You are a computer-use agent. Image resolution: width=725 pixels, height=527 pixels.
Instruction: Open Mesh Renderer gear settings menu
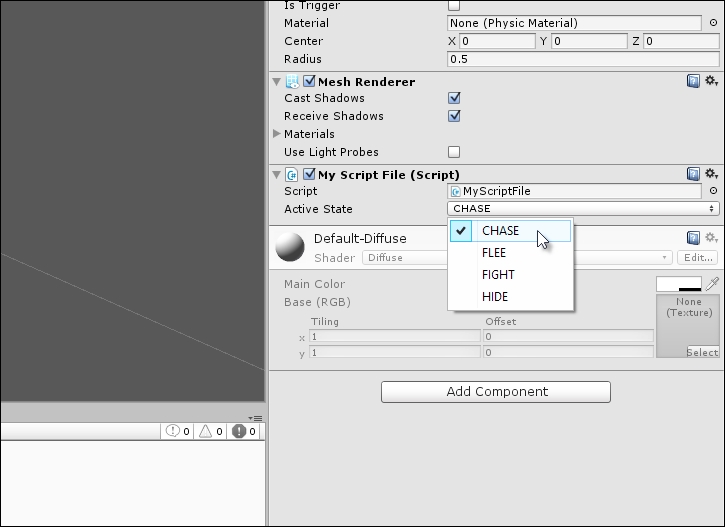coord(711,81)
